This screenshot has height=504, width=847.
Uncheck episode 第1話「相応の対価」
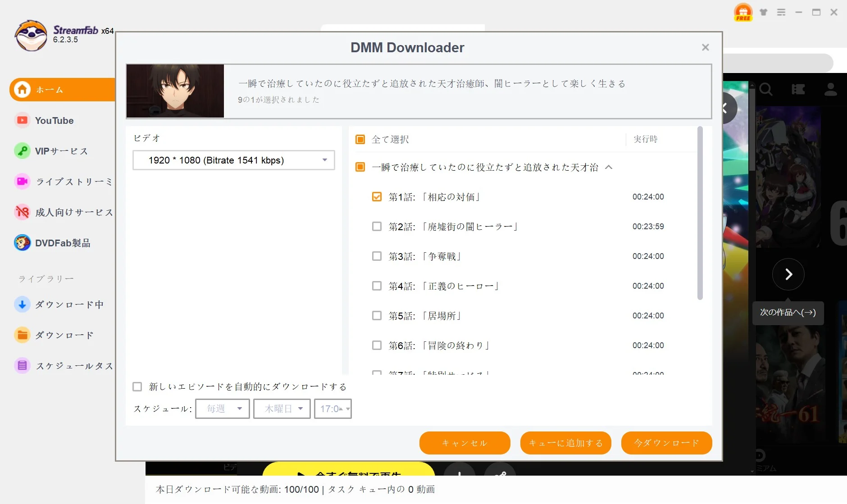tap(377, 196)
